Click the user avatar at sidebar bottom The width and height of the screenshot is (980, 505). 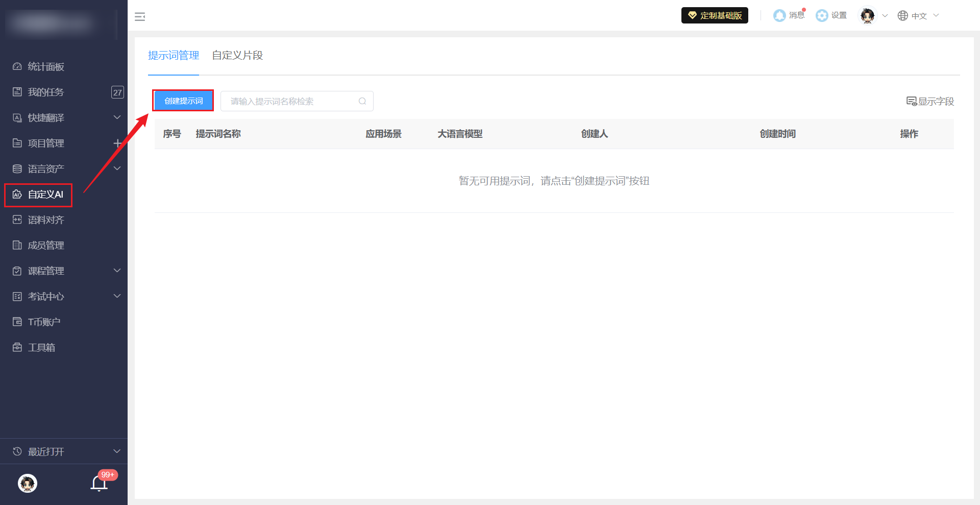[x=28, y=483]
